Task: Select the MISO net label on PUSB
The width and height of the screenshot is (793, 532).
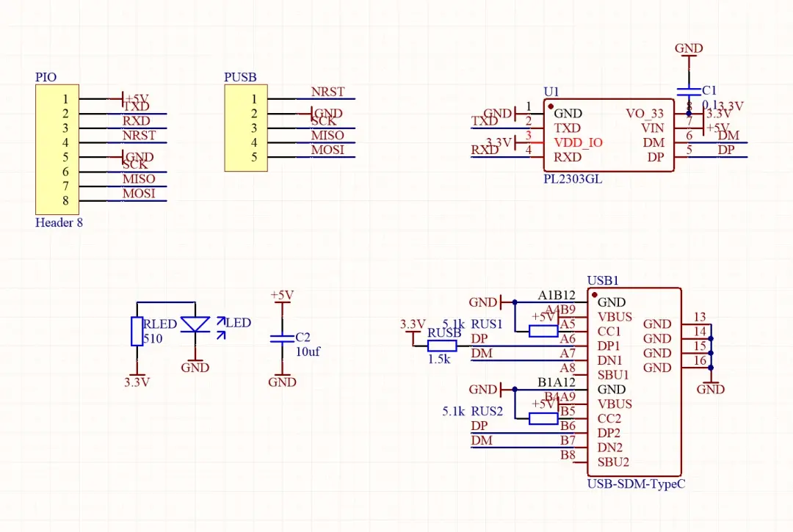Action: [327, 136]
